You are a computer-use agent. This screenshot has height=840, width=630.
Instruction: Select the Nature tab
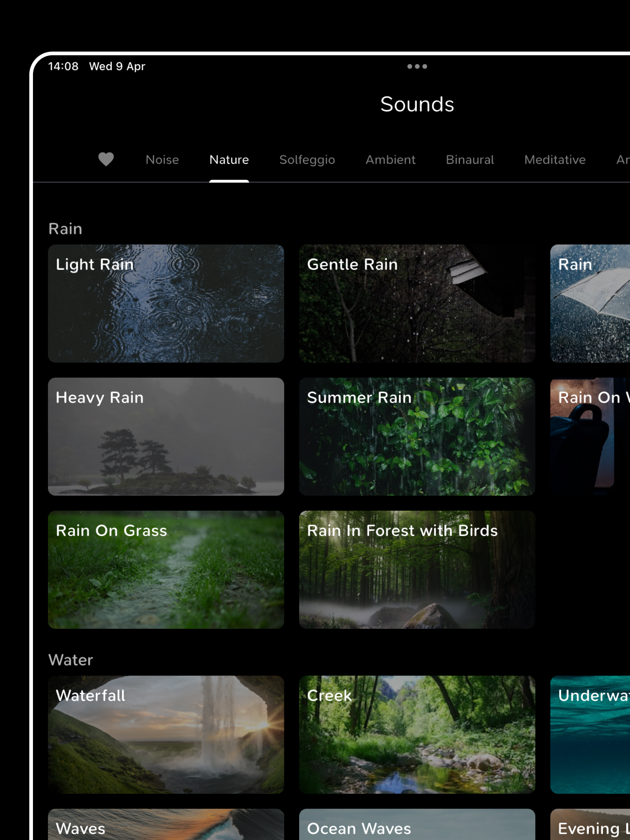(x=229, y=160)
